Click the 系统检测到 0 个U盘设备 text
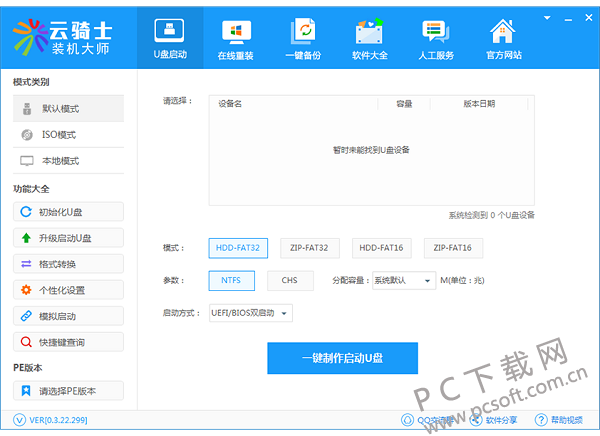The image size is (600, 436). click(492, 215)
